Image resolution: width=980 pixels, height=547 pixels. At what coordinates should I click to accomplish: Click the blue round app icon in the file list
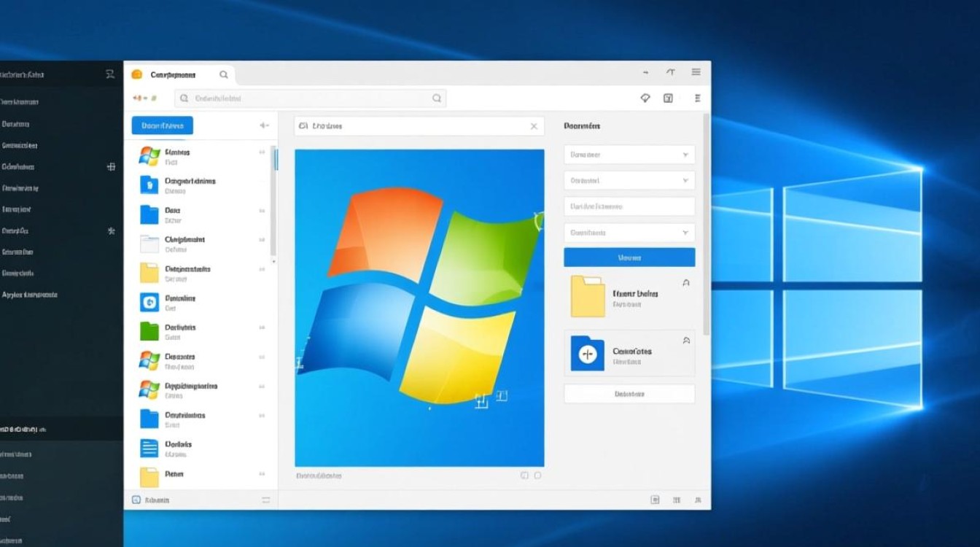[149, 302]
